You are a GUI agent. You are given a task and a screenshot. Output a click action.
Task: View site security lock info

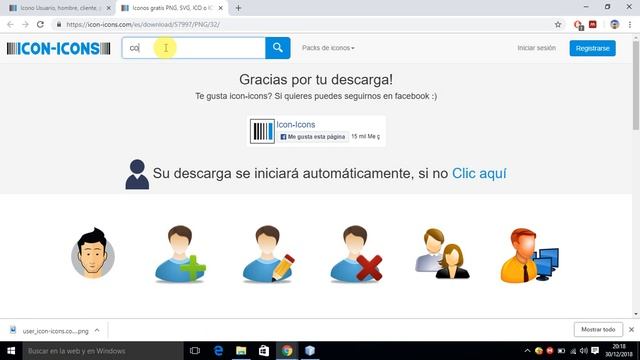click(59, 24)
